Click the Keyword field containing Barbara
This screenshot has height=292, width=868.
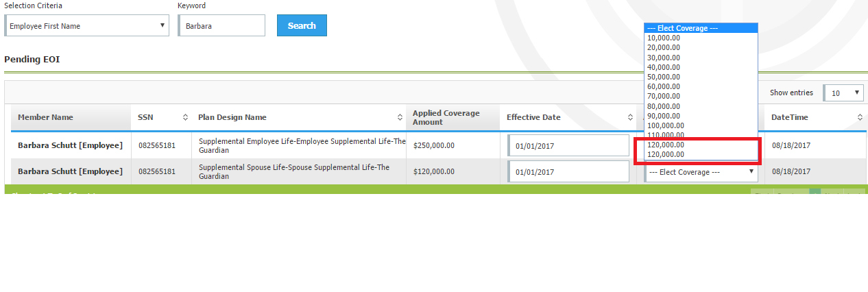tap(221, 26)
